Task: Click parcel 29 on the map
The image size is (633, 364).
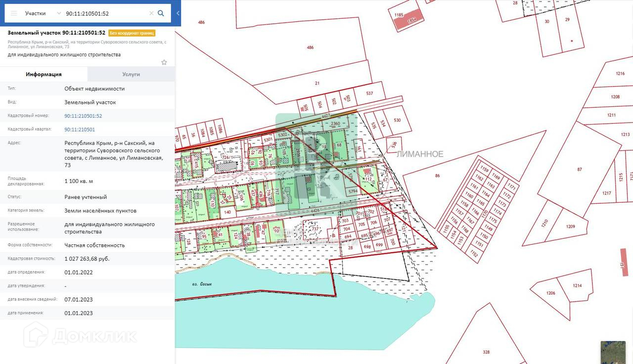Action: pos(567,19)
